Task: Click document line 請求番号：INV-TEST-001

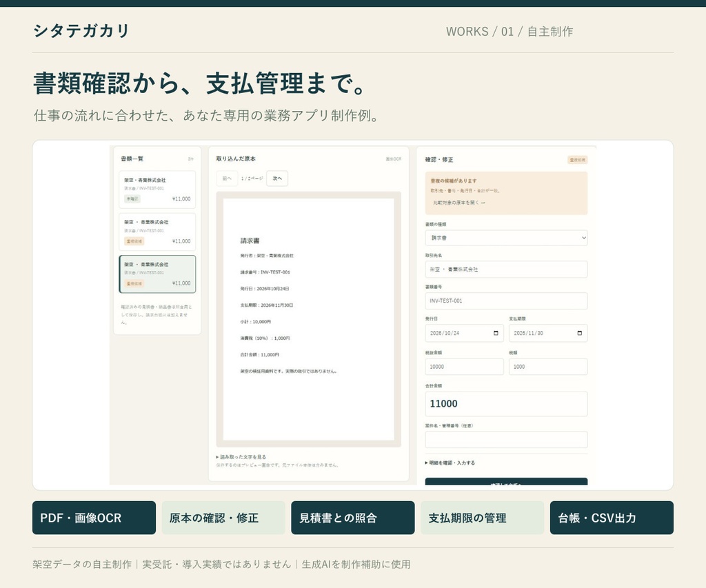Action: [x=265, y=272]
